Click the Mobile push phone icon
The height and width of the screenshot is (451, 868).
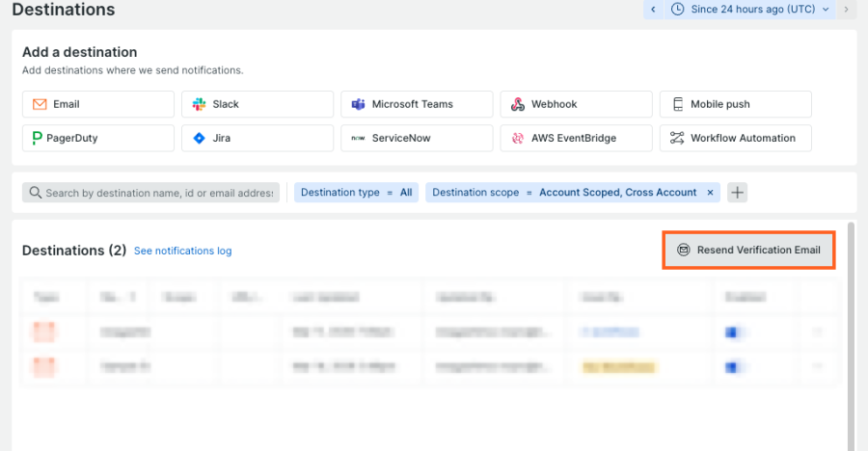tap(678, 104)
